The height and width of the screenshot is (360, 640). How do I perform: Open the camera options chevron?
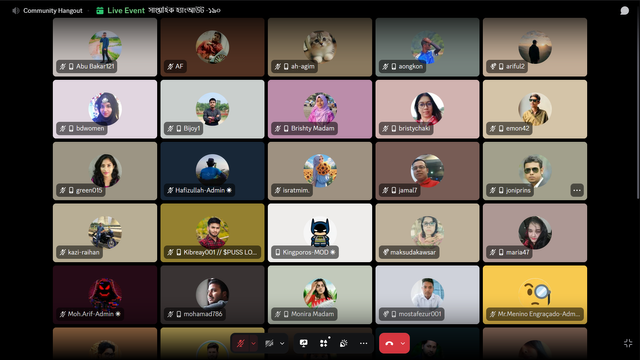(282, 343)
